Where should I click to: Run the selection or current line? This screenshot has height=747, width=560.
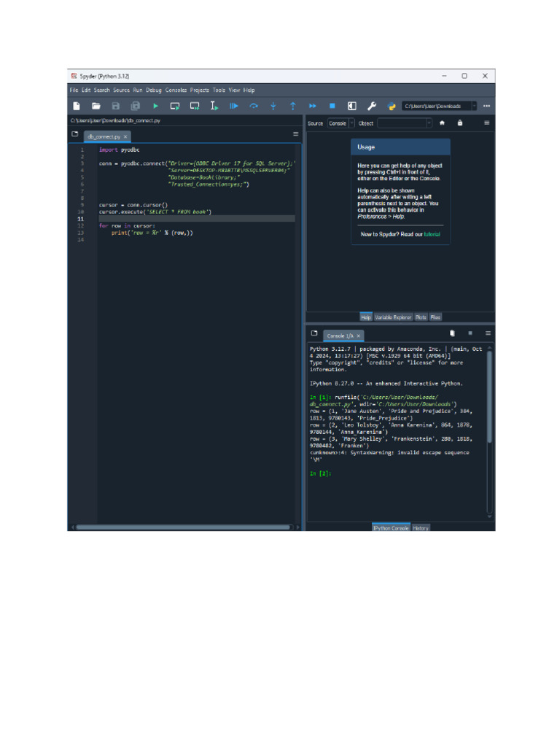[214, 106]
